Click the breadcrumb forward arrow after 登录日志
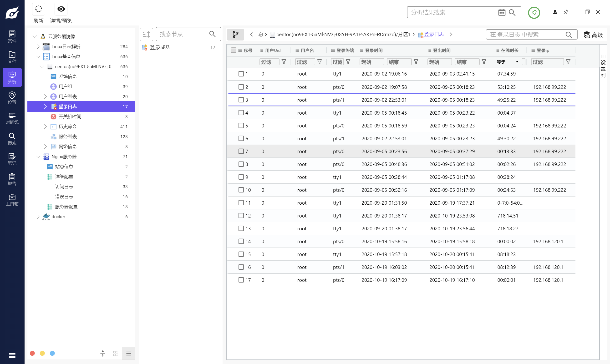Image resolution: width=610 pixels, height=364 pixels. tap(451, 34)
